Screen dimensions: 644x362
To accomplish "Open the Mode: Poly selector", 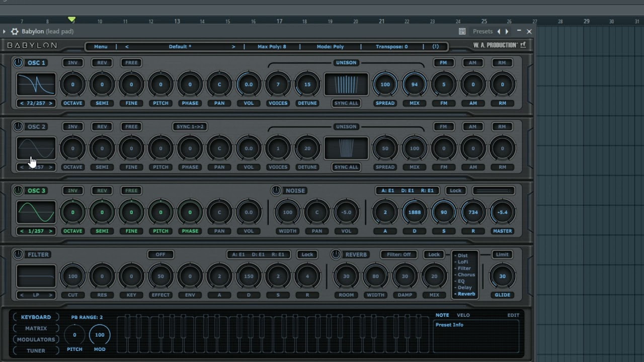I will click(x=330, y=46).
